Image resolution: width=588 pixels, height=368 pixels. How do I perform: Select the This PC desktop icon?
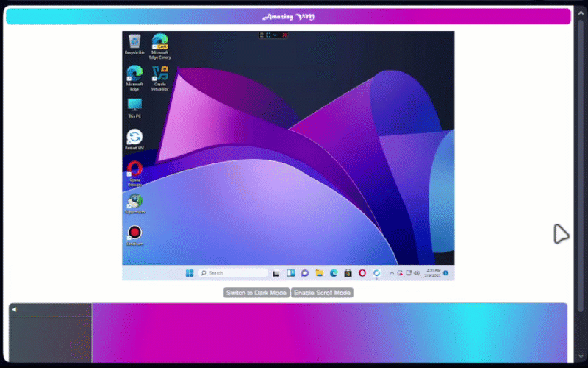[135, 106]
